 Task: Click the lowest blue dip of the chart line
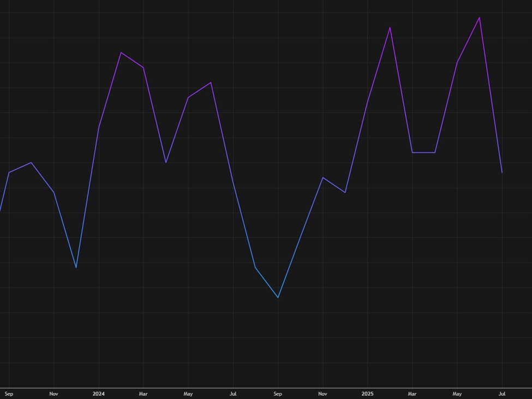[x=278, y=296]
